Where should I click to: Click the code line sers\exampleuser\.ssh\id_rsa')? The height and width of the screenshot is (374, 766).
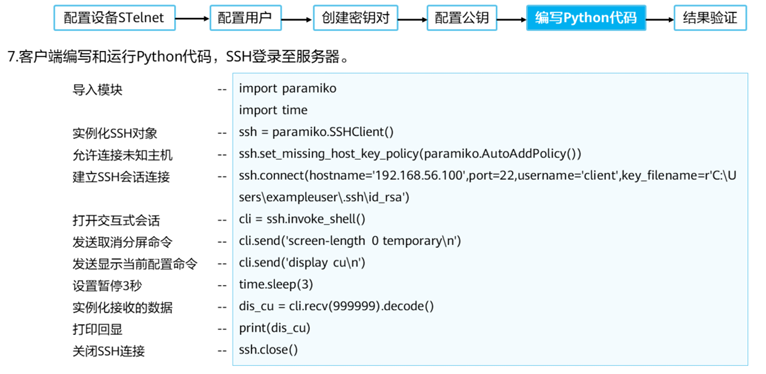[x=324, y=198]
